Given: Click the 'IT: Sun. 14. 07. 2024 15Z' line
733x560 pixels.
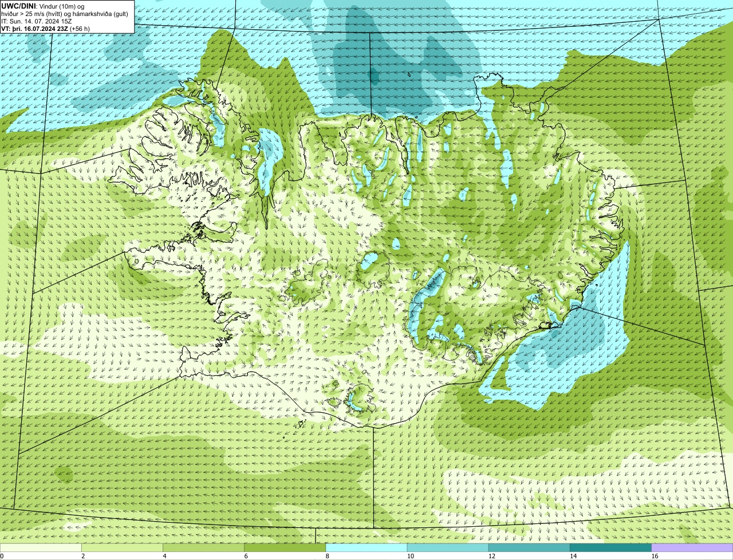Looking at the screenshot, I should 37,21.
